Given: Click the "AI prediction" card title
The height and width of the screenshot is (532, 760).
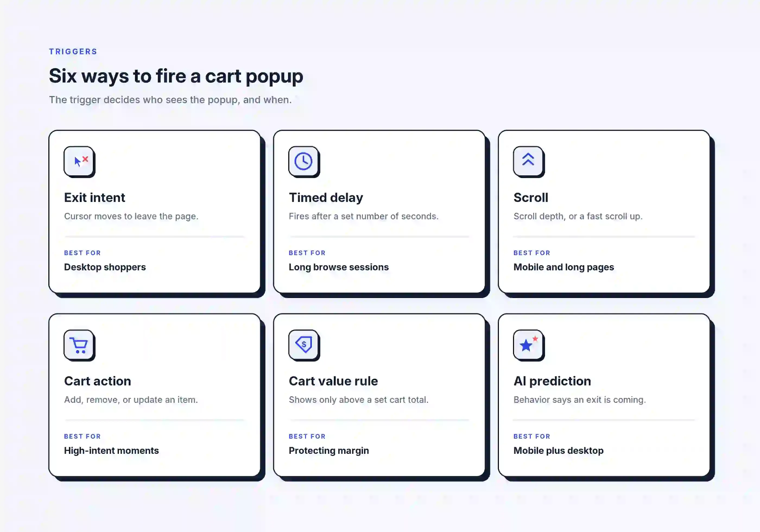Looking at the screenshot, I should [552, 381].
